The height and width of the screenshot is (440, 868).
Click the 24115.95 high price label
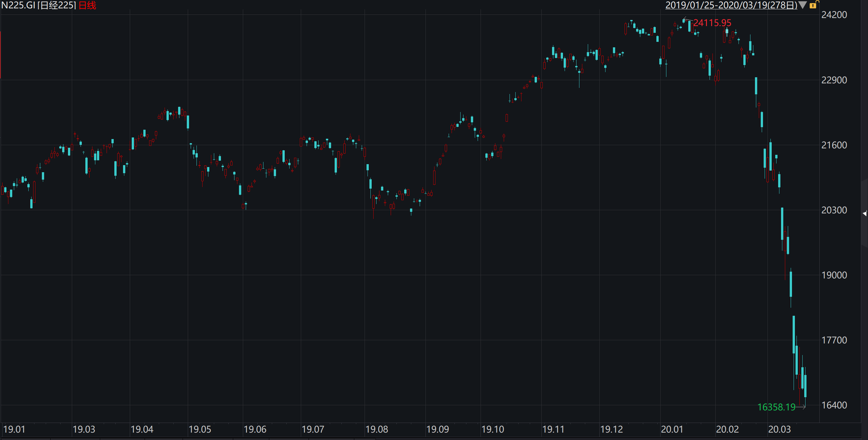pyautogui.click(x=712, y=23)
